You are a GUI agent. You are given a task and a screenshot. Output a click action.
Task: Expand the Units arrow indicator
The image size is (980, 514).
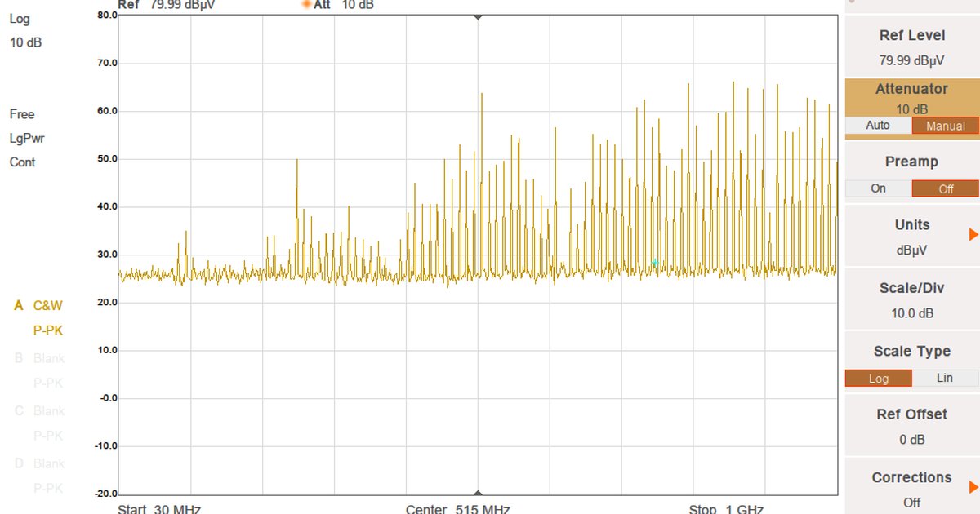point(973,235)
